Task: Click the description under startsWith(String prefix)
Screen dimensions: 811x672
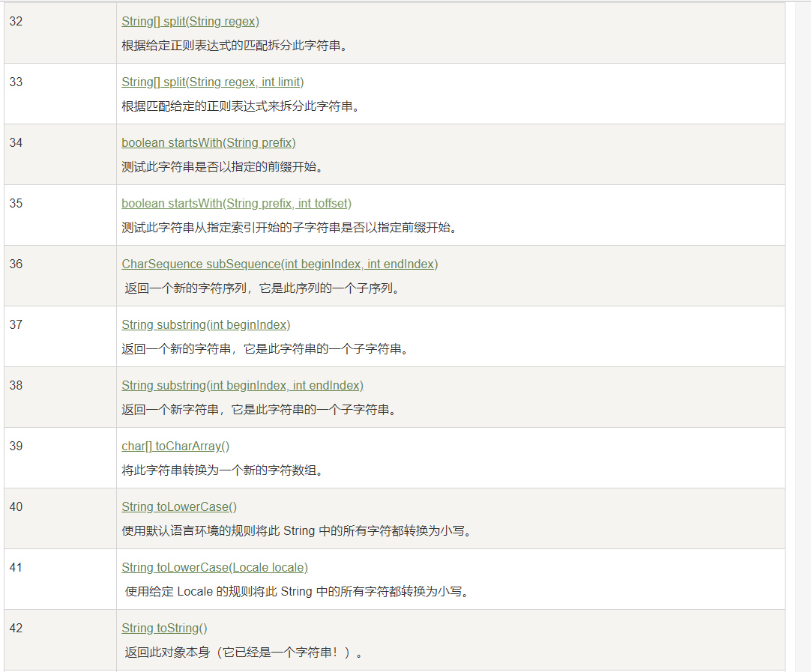Action: point(222,167)
